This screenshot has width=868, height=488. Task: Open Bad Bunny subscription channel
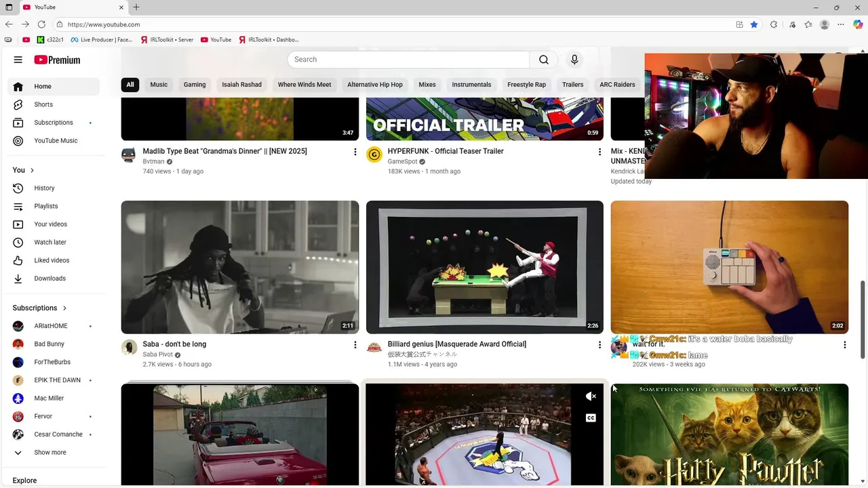tap(54, 344)
